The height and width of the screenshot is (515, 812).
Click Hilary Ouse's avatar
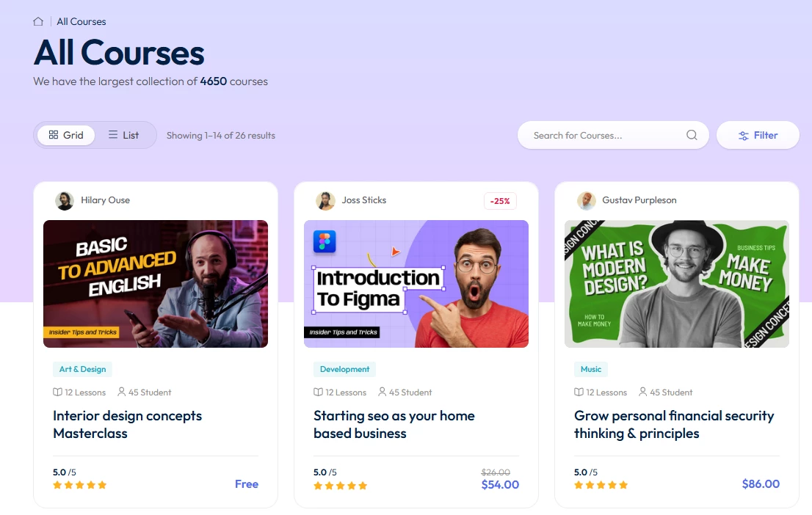tap(65, 201)
